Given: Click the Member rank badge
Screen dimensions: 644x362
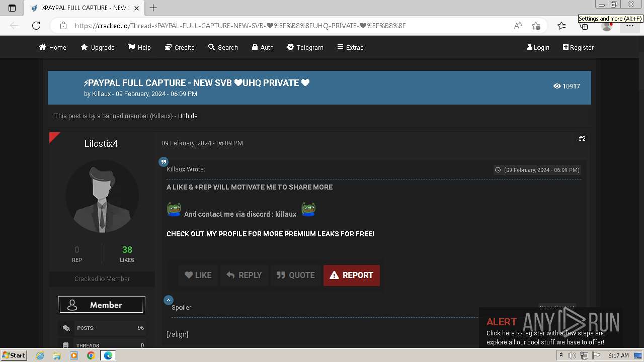Looking at the screenshot, I should tap(102, 305).
